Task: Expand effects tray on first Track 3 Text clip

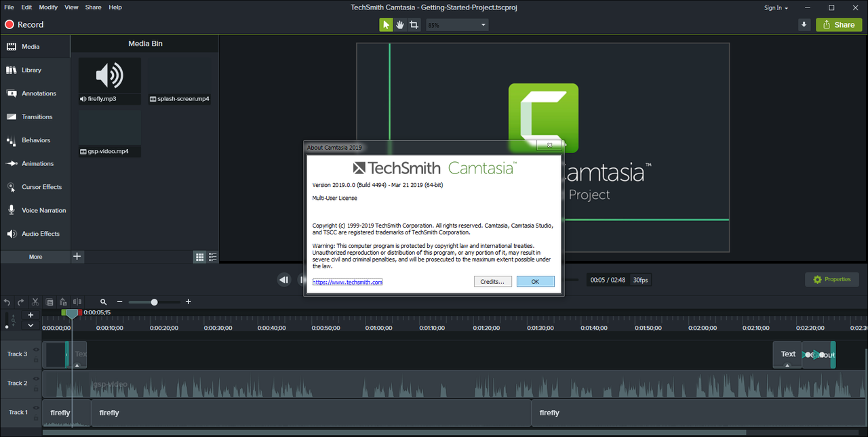Action: (77, 365)
